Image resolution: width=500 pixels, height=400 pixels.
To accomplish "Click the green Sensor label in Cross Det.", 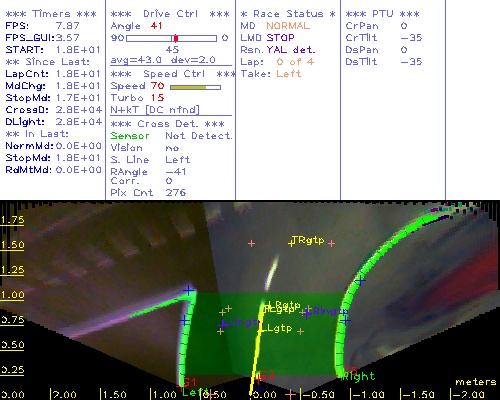I will [130, 136].
